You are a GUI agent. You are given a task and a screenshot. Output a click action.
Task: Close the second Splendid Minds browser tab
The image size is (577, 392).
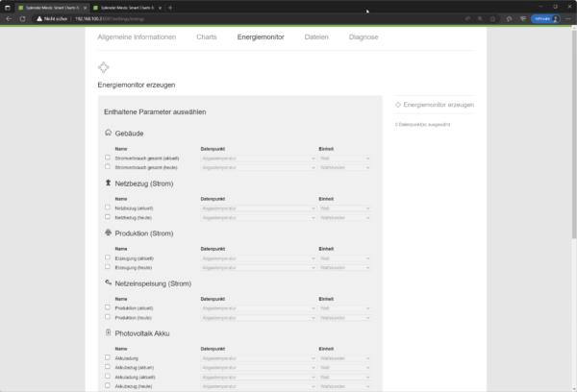(x=160, y=8)
